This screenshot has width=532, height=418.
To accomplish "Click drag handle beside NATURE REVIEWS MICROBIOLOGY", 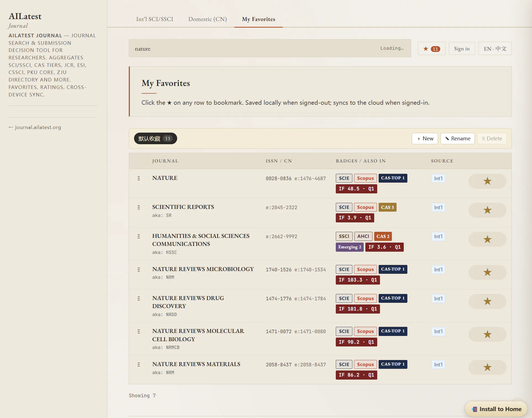I will pos(138,269).
